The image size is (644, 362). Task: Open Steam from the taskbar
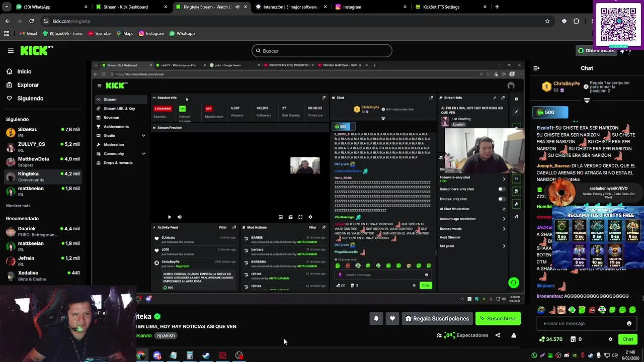(x=206, y=355)
